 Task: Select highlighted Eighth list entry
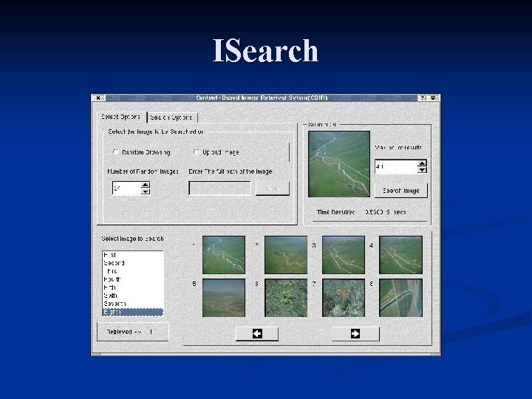click(x=133, y=312)
